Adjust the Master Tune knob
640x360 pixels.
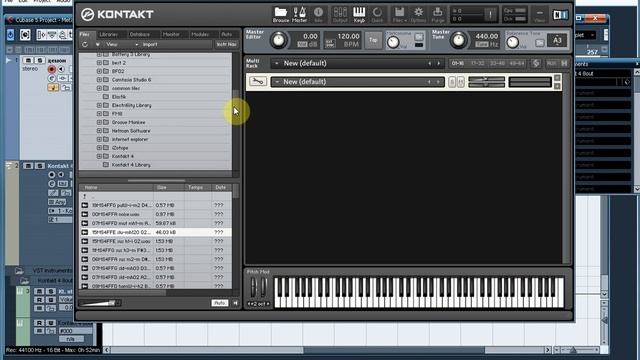pyautogui.click(x=459, y=40)
